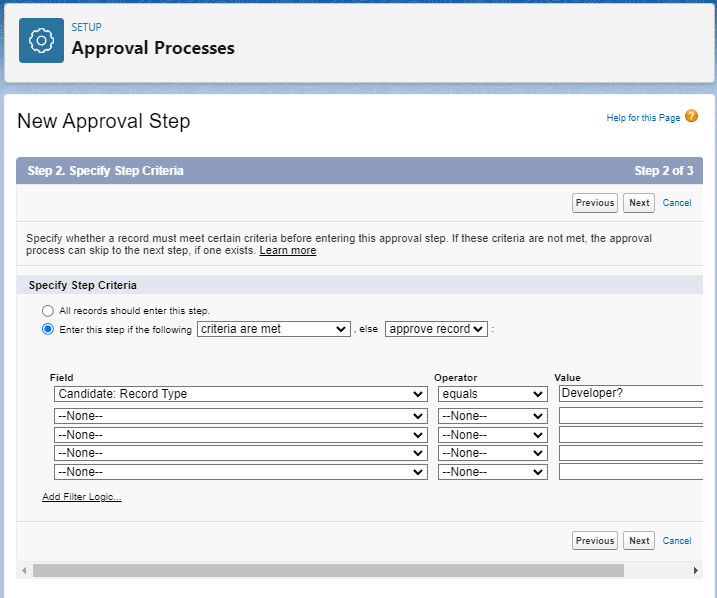This screenshot has width=717, height=598.
Task: Click the Developer? value field
Action: (631, 393)
